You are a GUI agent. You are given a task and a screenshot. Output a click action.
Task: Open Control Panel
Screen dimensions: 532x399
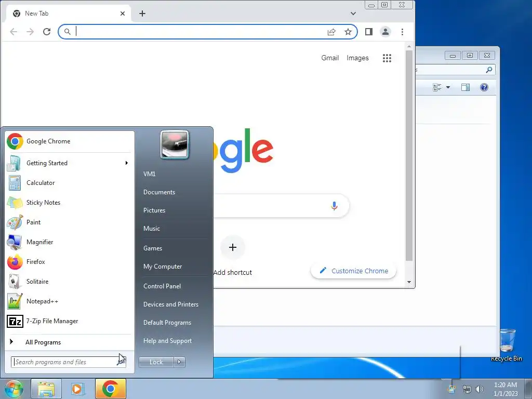tap(162, 286)
